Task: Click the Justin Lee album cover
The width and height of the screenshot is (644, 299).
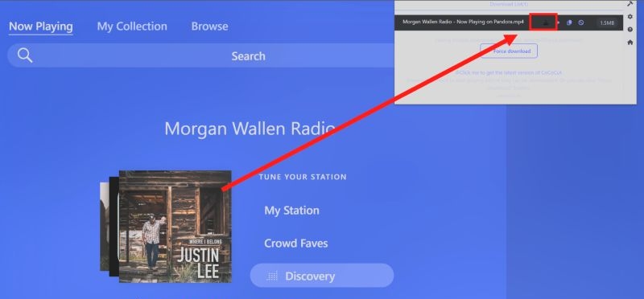Action: tap(175, 227)
